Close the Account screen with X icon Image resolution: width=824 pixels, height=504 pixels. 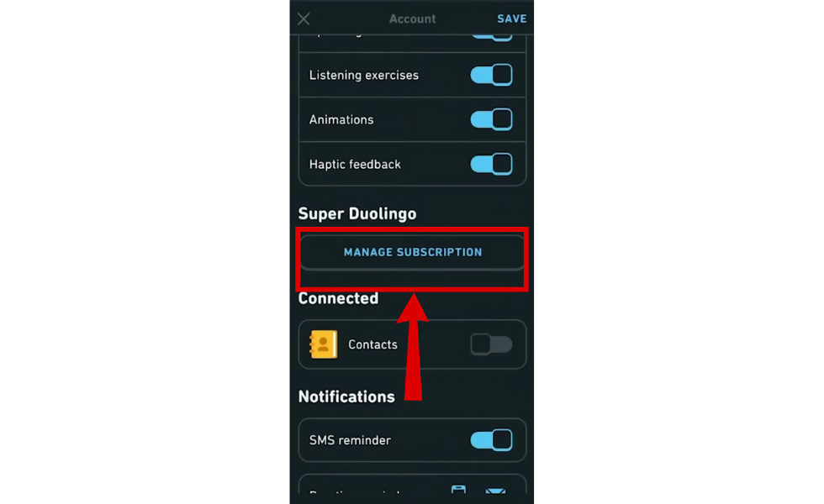tap(304, 18)
